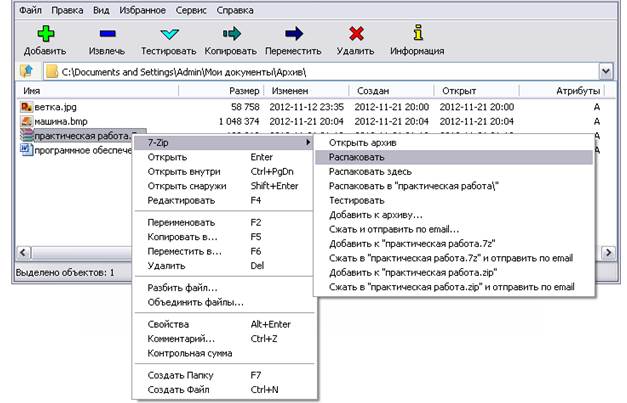Open the Файл menu
627x403 pixels.
[30, 10]
